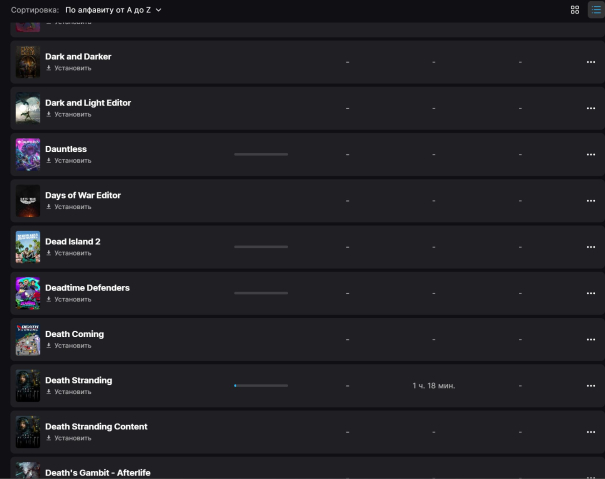The image size is (605, 479).
Task: Open the sort order dropdown
Action: [113, 10]
